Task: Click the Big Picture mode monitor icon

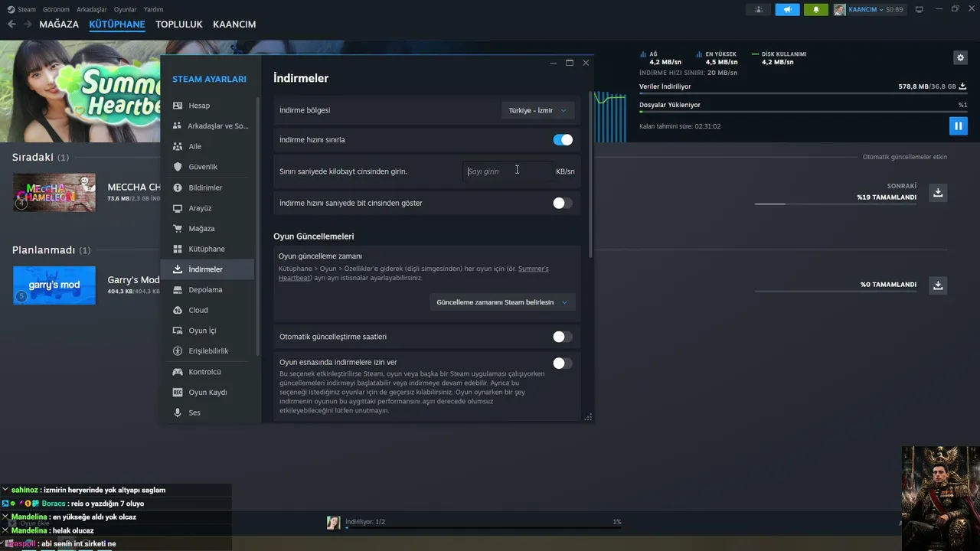Action: coord(920,9)
